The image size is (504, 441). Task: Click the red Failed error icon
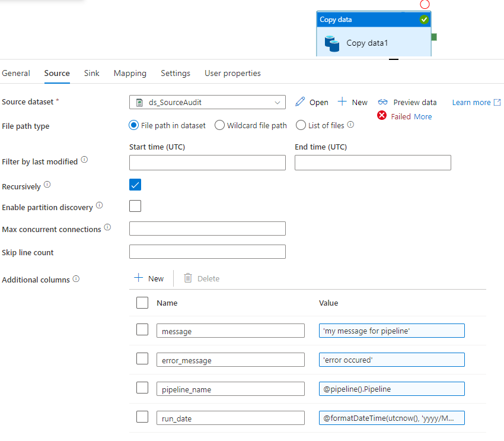coord(382,116)
